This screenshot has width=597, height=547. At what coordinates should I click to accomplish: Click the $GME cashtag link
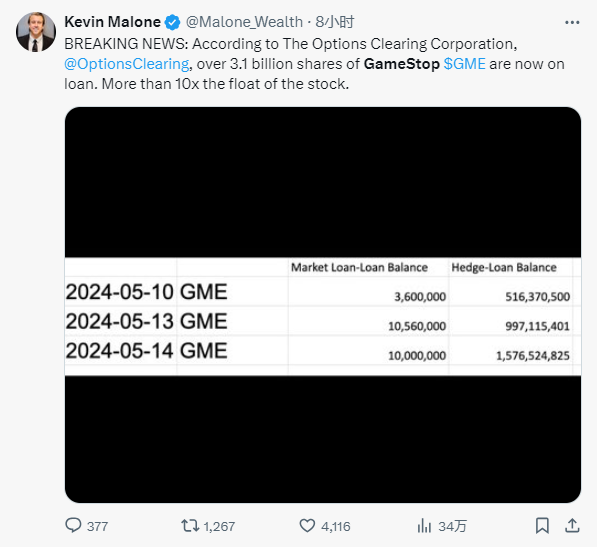[x=465, y=64]
